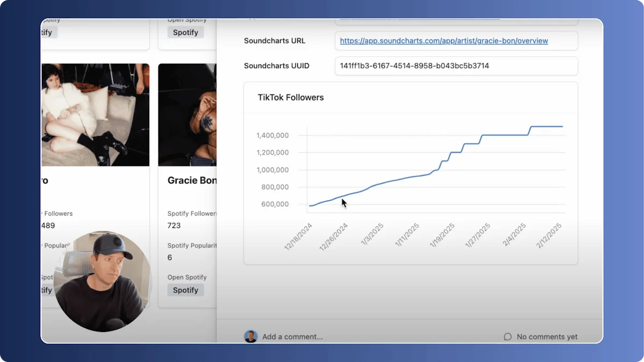Click the No comments yet label
Image resolution: width=644 pixels, height=362 pixels.
click(x=547, y=336)
